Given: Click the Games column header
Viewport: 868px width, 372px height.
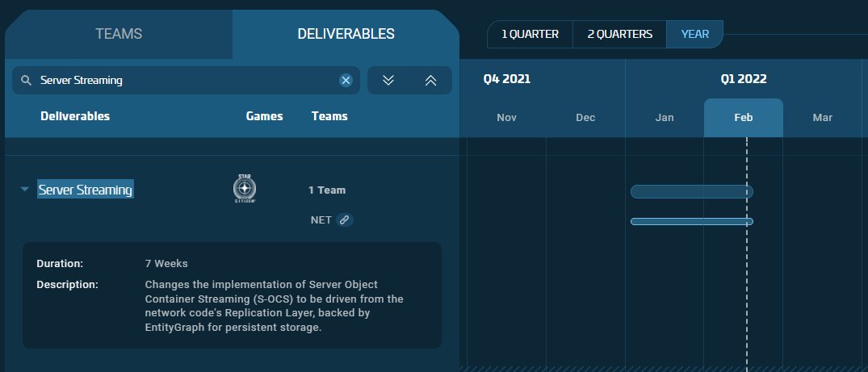Looking at the screenshot, I should pyautogui.click(x=265, y=116).
